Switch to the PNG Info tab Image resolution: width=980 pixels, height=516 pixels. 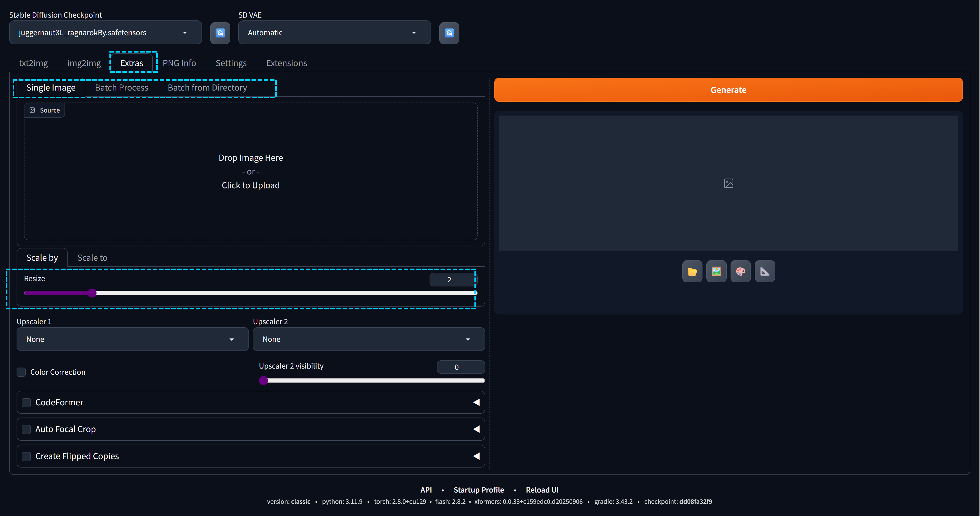click(x=179, y=63)
